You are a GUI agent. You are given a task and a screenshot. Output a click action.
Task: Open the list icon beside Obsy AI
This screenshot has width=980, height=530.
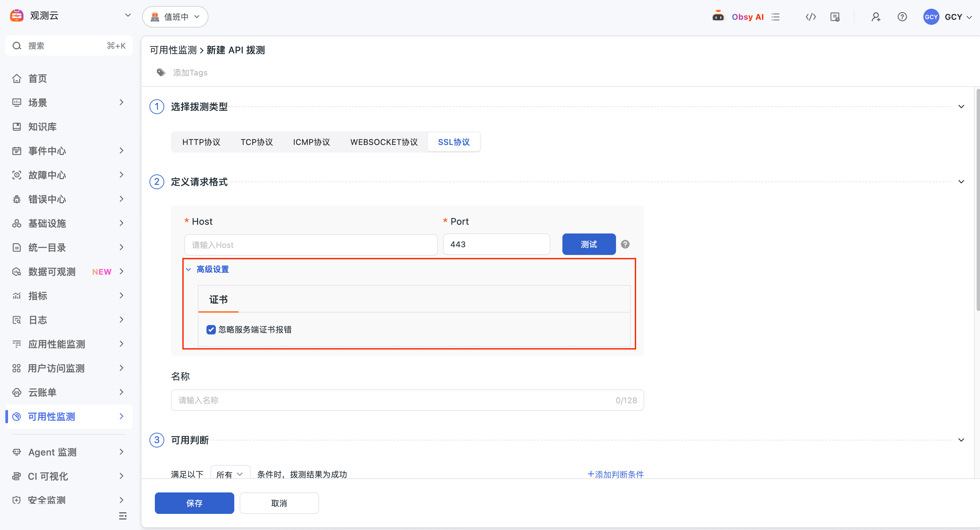tap(775, 17)
